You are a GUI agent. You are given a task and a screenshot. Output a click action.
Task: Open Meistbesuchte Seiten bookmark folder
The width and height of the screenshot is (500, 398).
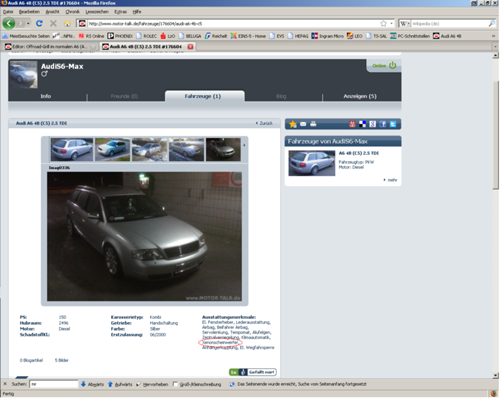click(x=26, y=36)
